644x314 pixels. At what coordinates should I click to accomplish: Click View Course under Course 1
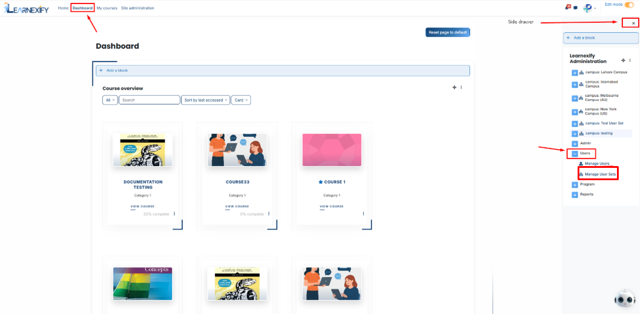[x=332, y=207]
